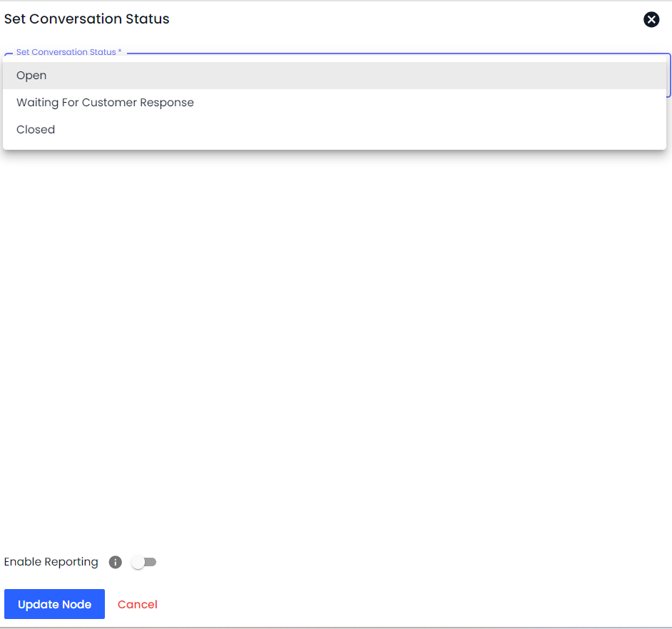Set conversation status to Closed
The height and width of the screenshot is (629, 672).
(36, 130)
